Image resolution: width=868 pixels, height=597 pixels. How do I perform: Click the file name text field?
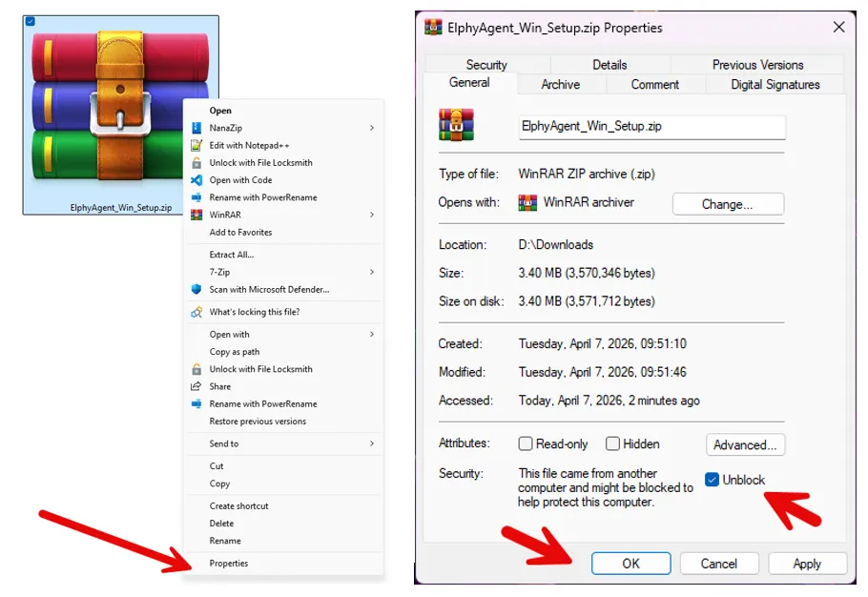pos(651,127)
